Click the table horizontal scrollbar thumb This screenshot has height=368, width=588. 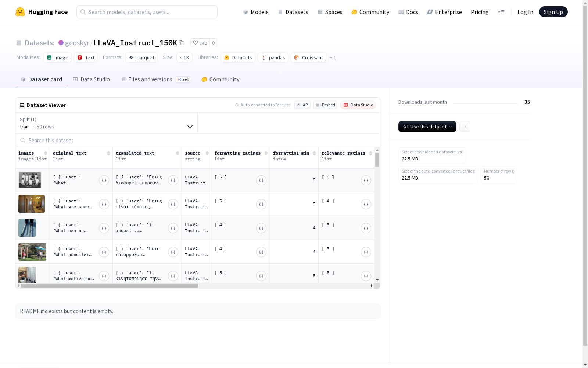(110, 286)
